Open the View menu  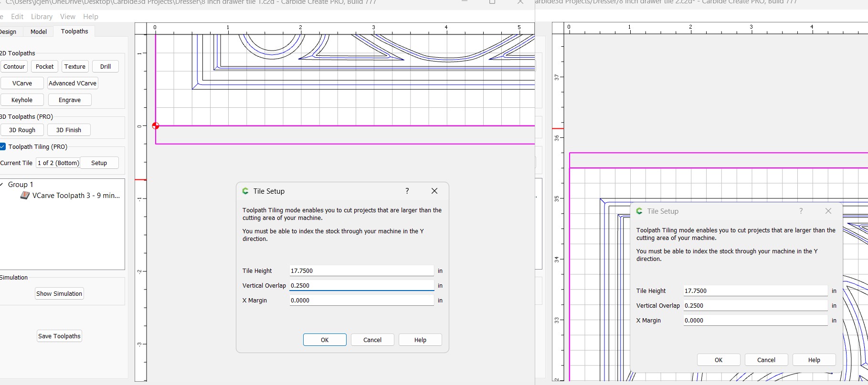[67, 16]
